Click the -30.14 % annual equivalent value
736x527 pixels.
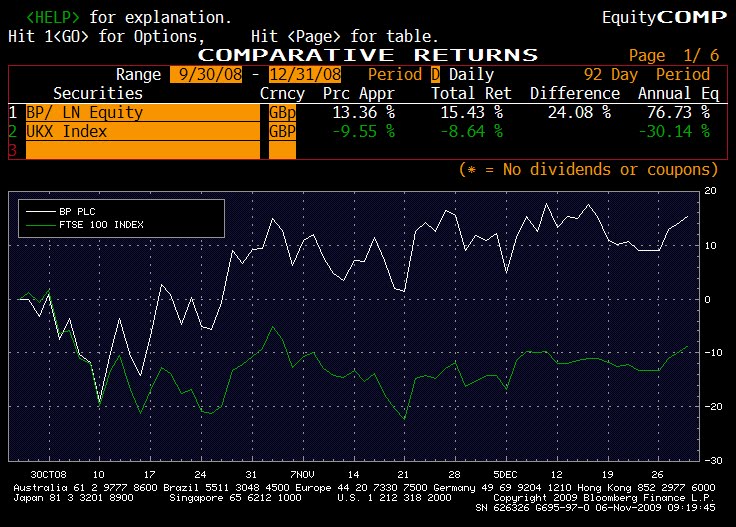coord(674,131)
